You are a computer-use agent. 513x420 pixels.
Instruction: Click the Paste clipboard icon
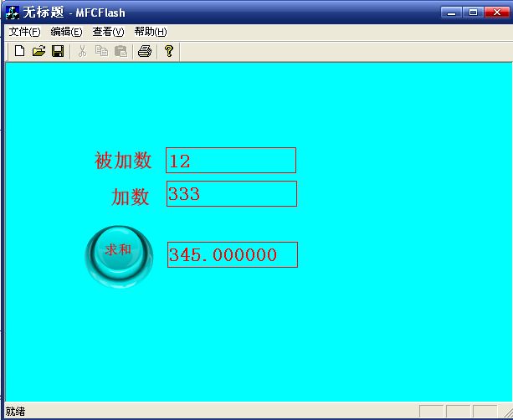pyautogui.click(x=121, y=51)
